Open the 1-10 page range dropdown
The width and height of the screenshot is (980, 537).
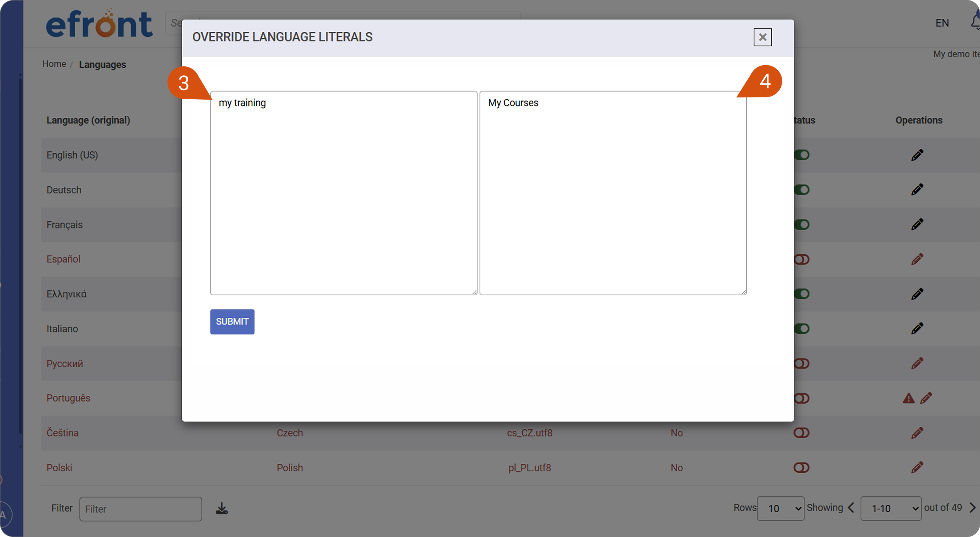[x=891, y=508]
